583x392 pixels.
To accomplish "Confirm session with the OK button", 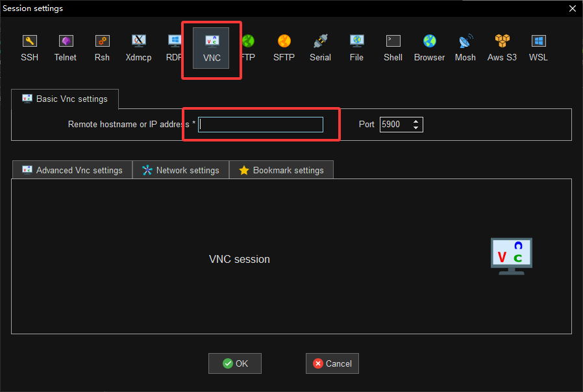I will (235, 363).
